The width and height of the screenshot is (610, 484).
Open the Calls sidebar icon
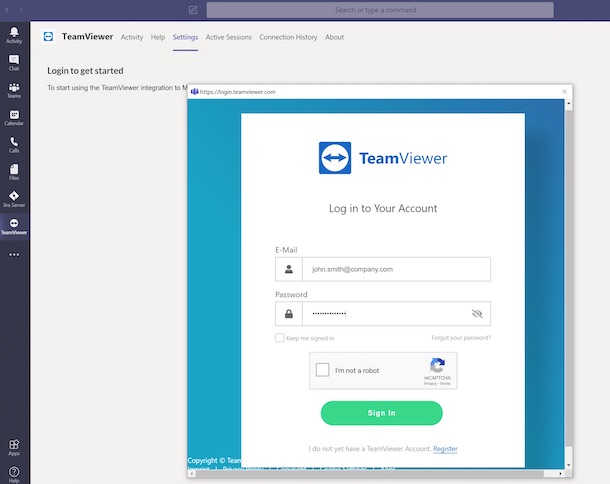(x=14, y=144)
